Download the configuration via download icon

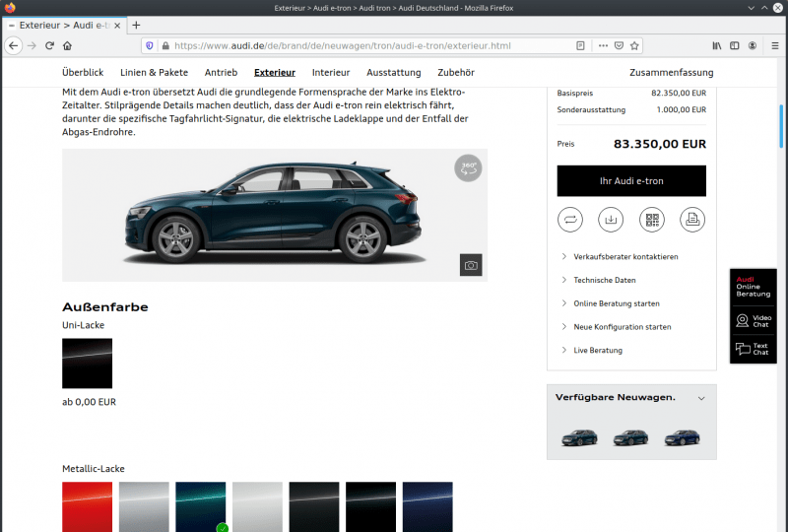tap(611, 220)
